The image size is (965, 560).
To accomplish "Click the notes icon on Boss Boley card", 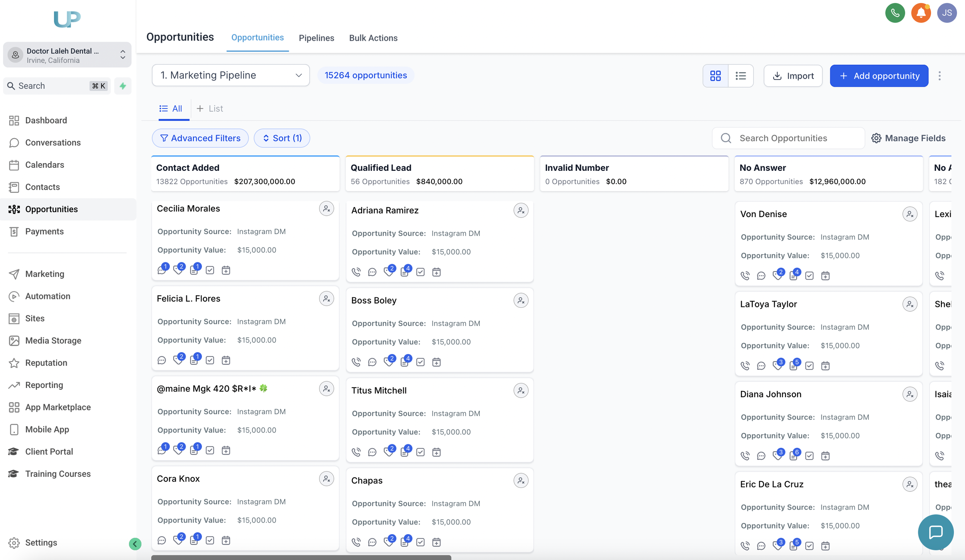I will 405,362.
